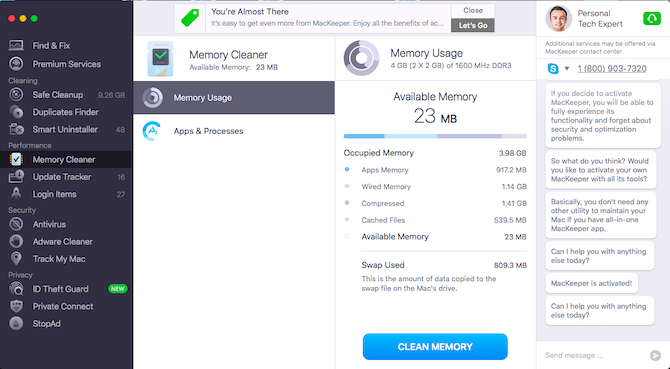The image size is (670, 369).
Task: Click the memory usage progress bar
Action: 435,136
